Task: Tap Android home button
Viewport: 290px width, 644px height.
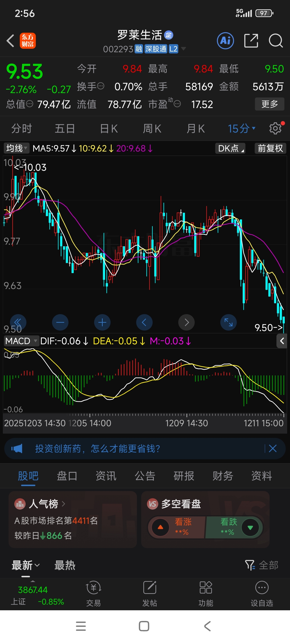Action: pyautogui.click(x=144, y=626)
